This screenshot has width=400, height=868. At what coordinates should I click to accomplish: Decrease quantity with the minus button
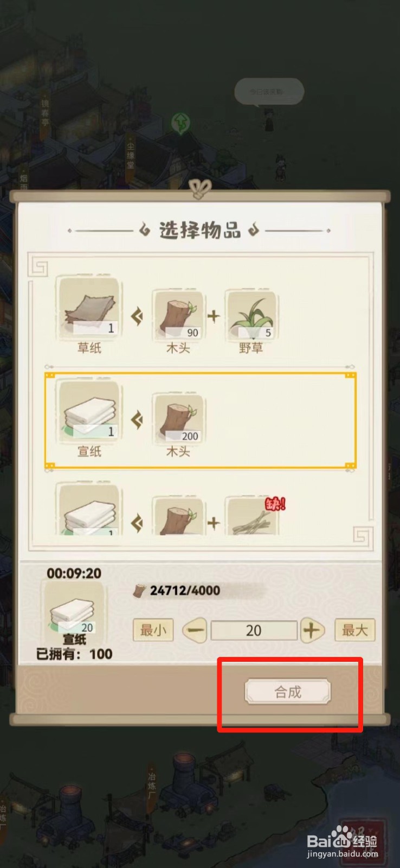click(x=196, y=630)
